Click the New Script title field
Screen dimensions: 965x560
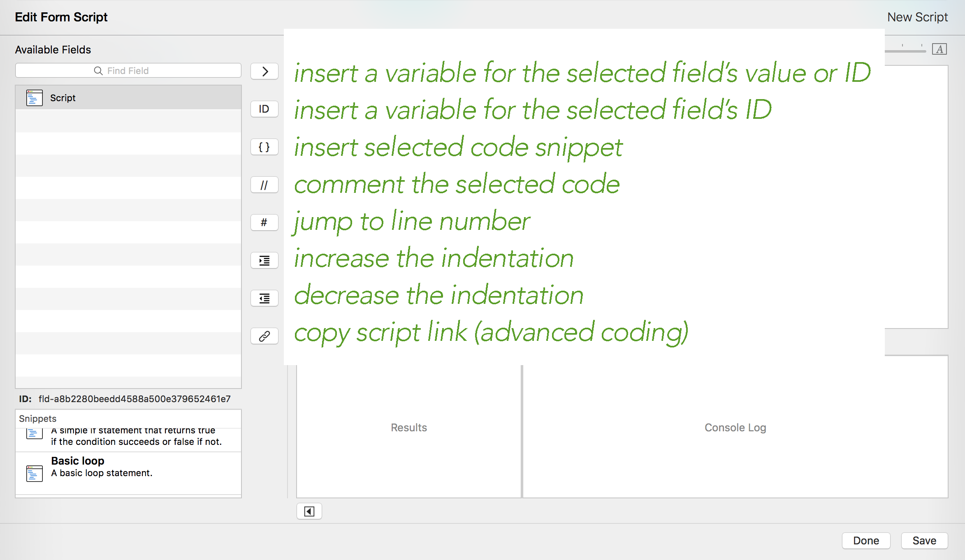pyautogui.click(x=917, y=17)
